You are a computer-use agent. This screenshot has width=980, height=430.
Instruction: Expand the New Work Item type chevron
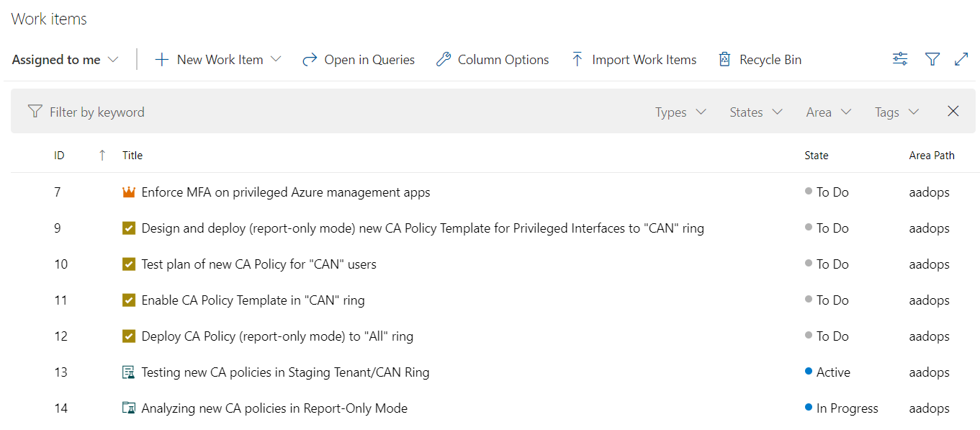pos(275,60)
